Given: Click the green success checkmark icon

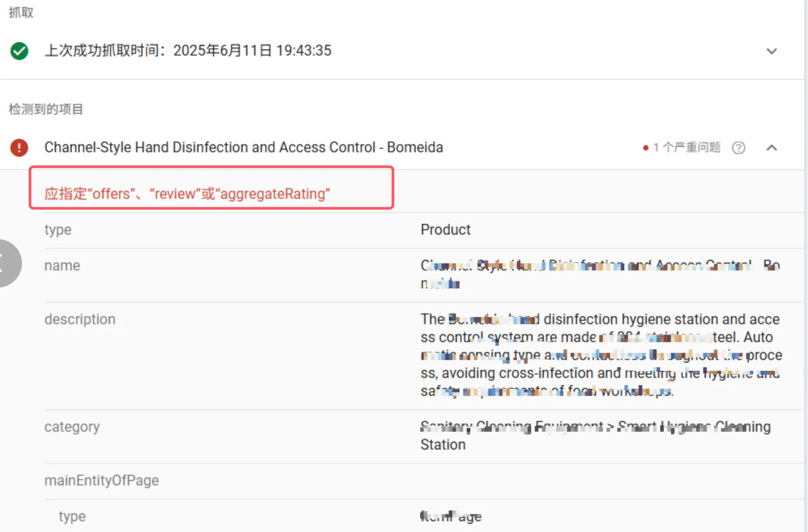Looking at the screenshot, I should pyautogui.click(x=19, y=51).
